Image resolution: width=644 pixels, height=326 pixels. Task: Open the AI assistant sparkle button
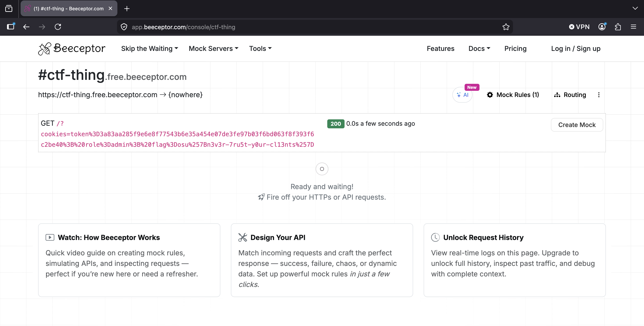(x=462, y=95)
